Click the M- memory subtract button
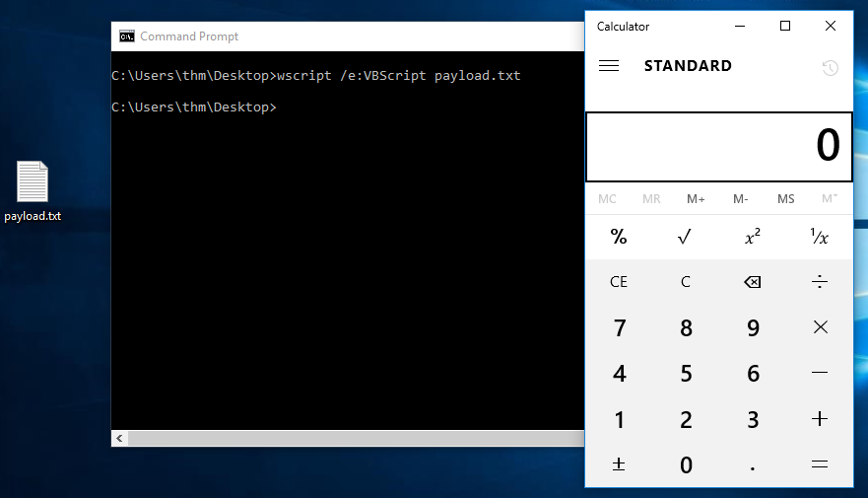 (741, 199)
